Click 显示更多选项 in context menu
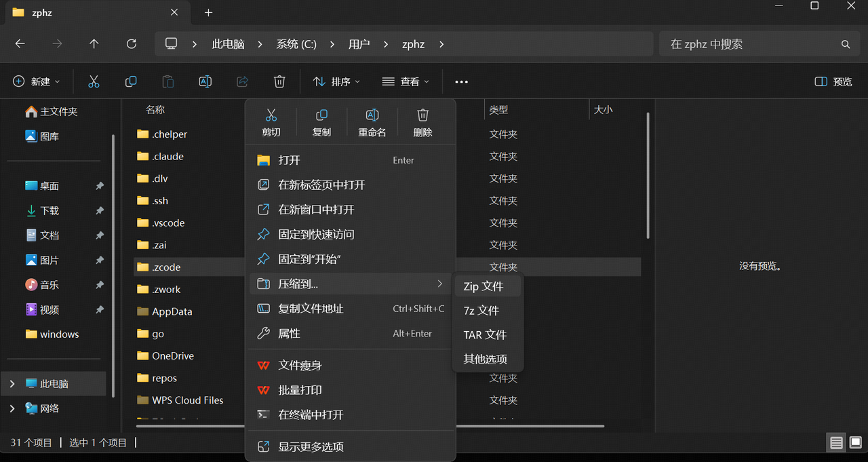Screen dimensions: 868x462 [x=311, y=446]
